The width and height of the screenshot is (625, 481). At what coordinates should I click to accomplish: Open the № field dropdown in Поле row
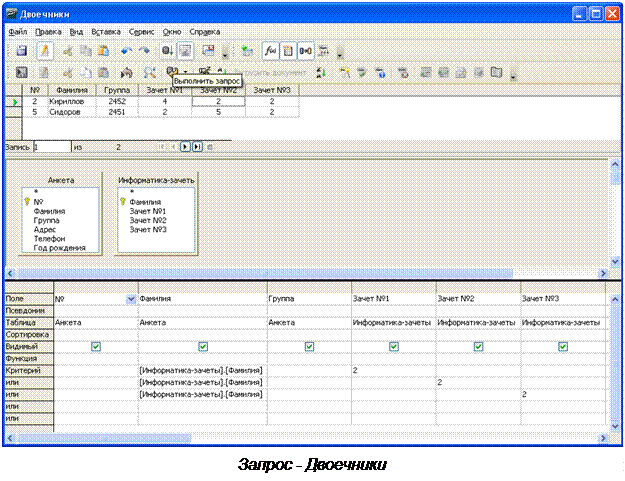[131, 298]
